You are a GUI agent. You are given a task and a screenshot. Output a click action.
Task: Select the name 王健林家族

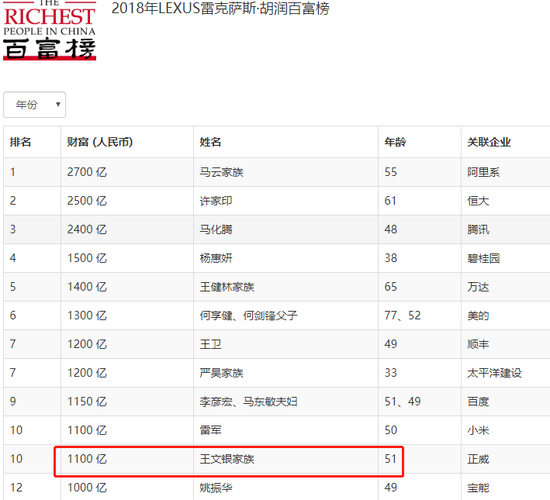[227, 287]
